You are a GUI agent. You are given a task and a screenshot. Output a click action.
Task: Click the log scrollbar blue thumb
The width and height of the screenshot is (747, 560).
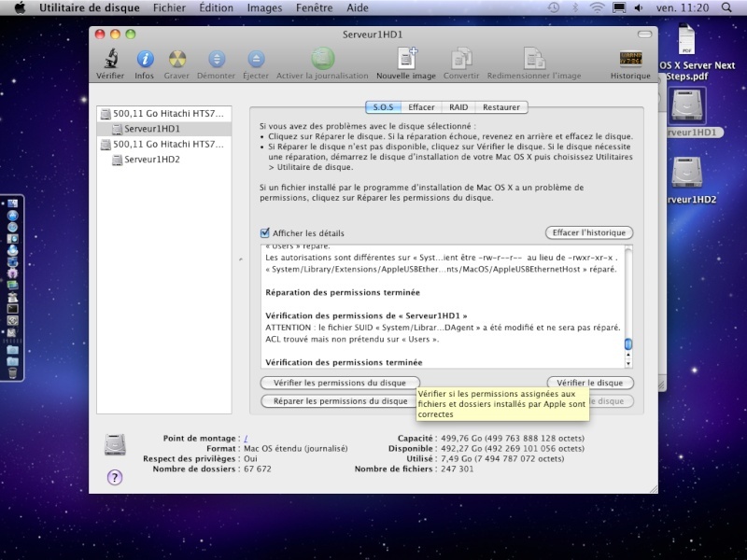tap(628, 343)
